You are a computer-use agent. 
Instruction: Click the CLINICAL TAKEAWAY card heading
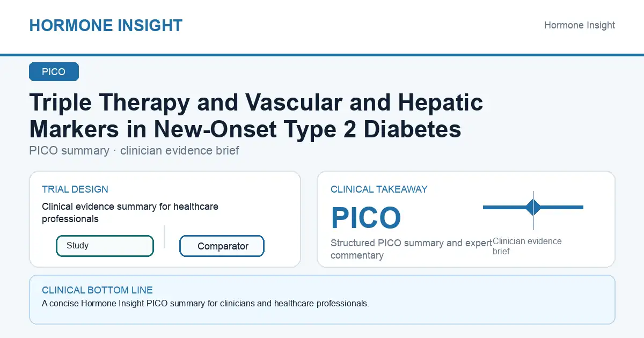coord(379,189)
